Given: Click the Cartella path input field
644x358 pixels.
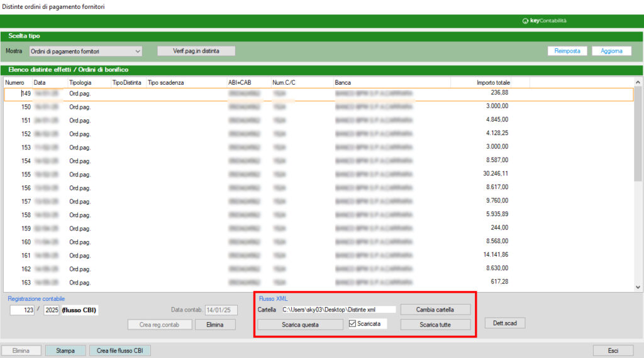Looking at the screenshot, I should click(x=338, y=310).
